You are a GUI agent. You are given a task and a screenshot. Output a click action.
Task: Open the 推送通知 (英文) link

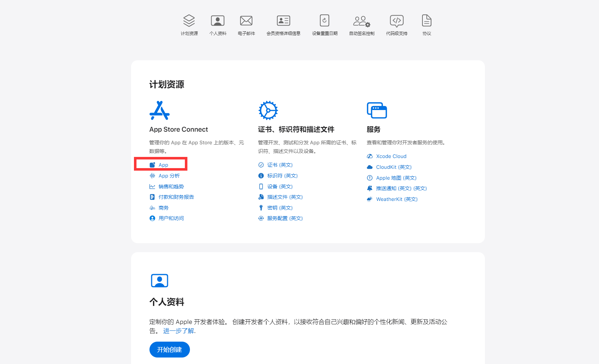401,188
